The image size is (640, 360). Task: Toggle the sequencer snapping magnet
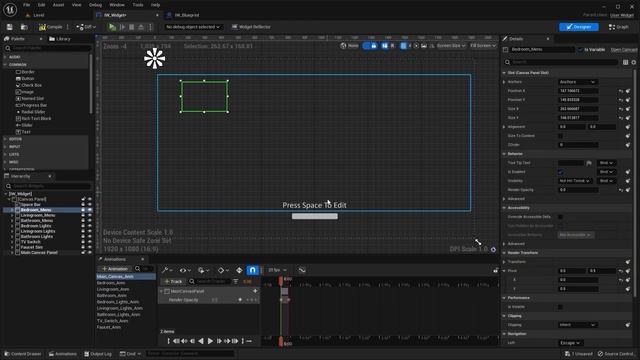click(x=252, y=270)
